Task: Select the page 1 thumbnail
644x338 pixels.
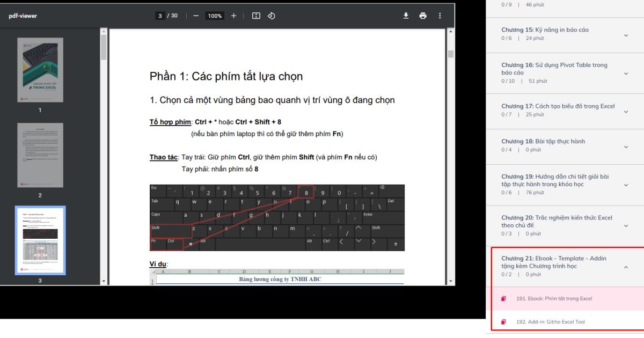Action: click(x=41, y=70)
